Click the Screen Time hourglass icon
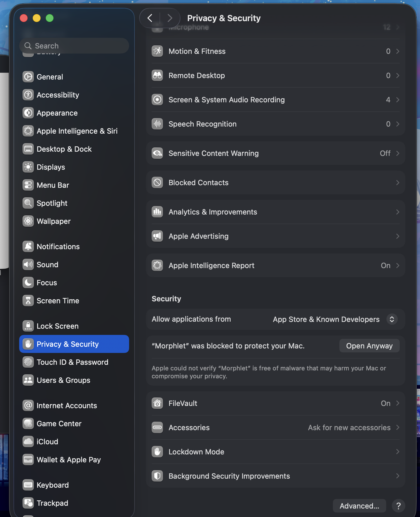 click(28, 301)
